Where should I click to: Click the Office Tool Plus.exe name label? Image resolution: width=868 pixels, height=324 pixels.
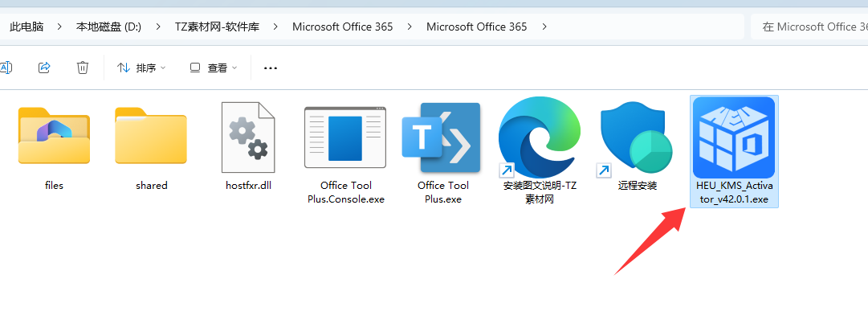(x=443, y=192)
